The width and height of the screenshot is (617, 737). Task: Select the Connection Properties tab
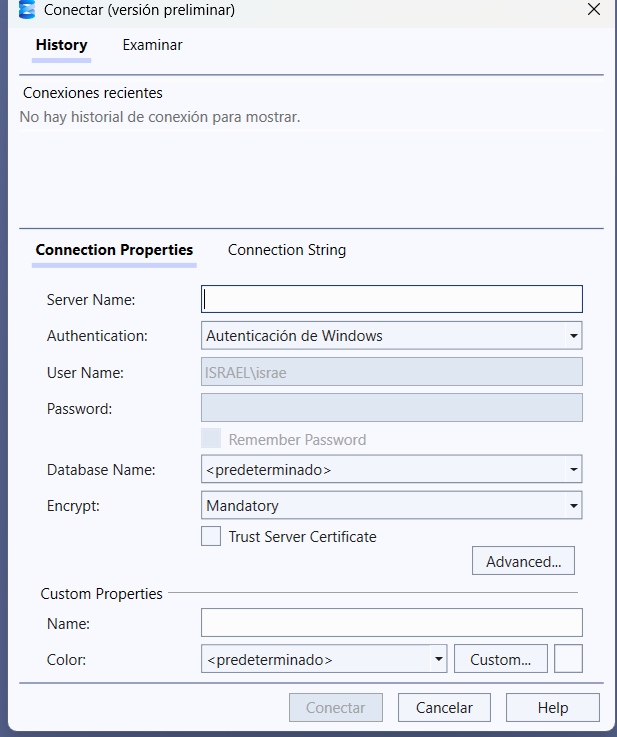pos(114,250)
